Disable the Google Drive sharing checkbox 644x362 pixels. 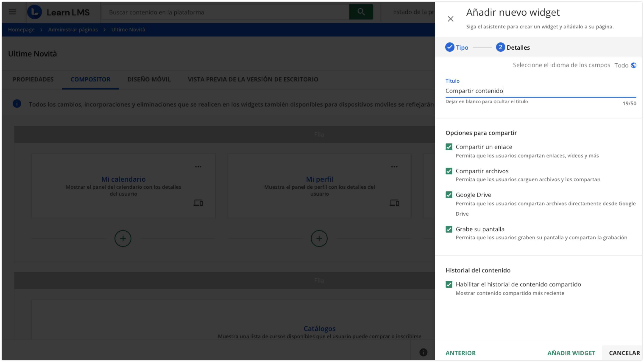coord(449,195)
